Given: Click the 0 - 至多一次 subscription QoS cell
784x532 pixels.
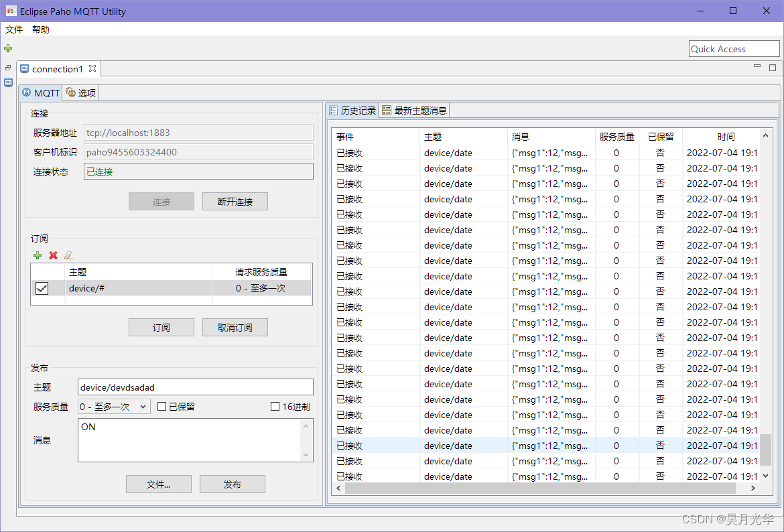Looking at the screenshot, I should [261, 288].
